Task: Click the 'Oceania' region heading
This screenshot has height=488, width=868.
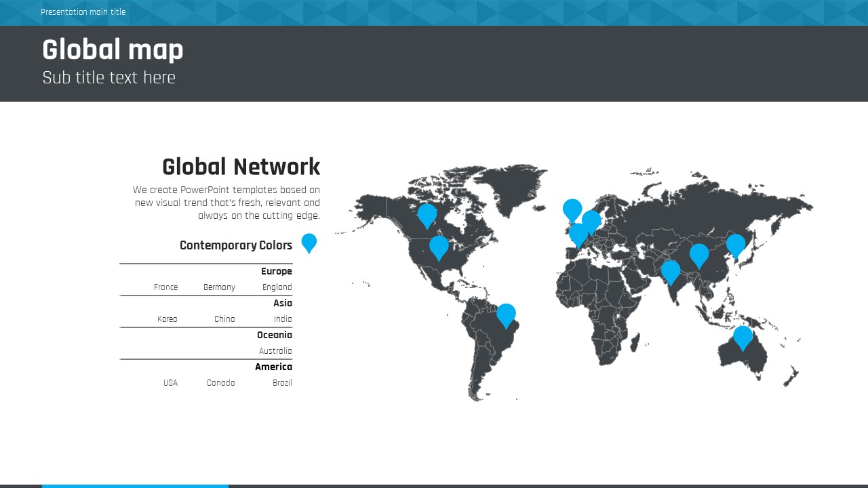Action: click(x=274, y=335)
